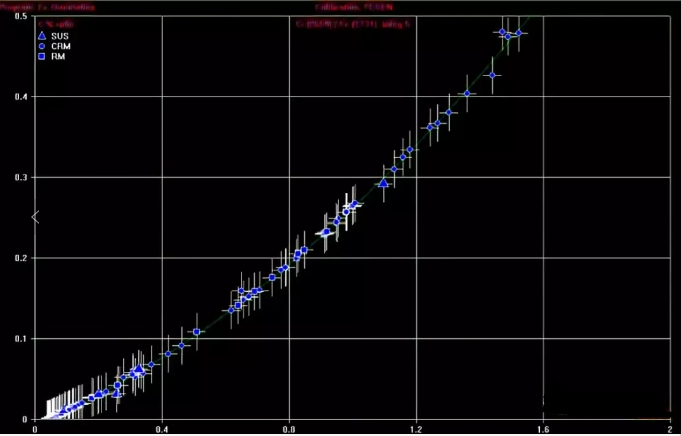Click the RM square symbol in legend
This screenshot has width=681, height=436.
pos(42,57)
